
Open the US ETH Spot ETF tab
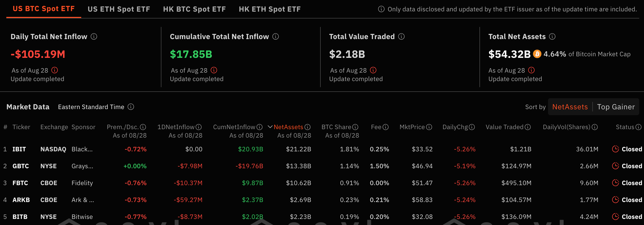[119, 9]
